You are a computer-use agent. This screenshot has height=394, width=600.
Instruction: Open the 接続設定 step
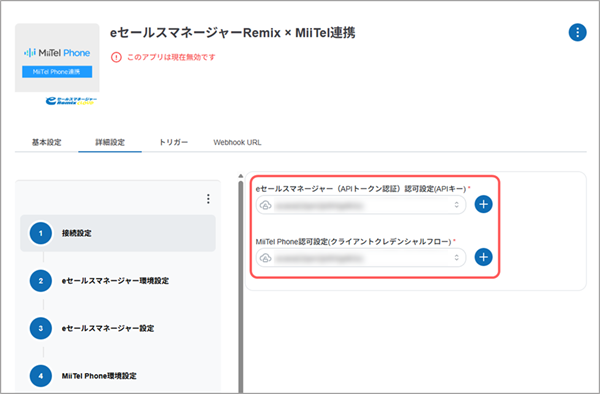[x=118, y=233]
